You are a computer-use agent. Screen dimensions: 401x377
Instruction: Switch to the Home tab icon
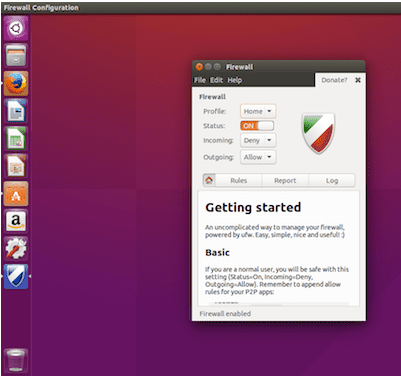tap(209, 180)
